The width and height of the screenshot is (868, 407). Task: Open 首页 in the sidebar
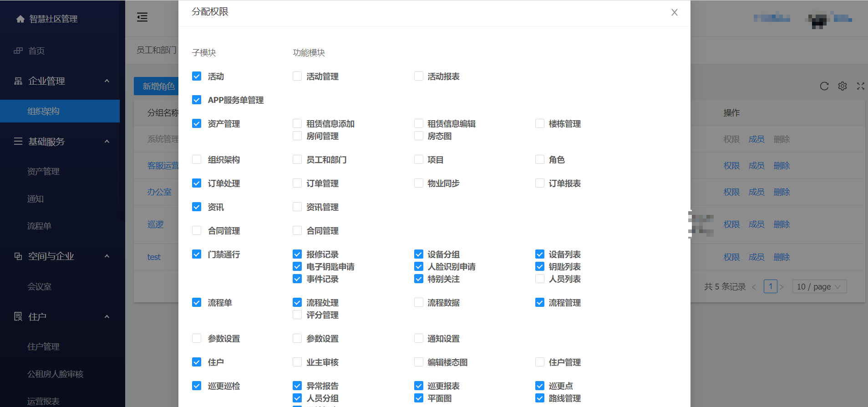coord(36,51)
